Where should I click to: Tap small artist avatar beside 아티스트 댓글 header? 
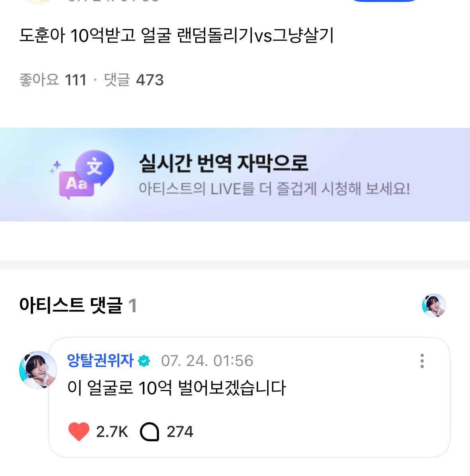click(x=434, y=306)
